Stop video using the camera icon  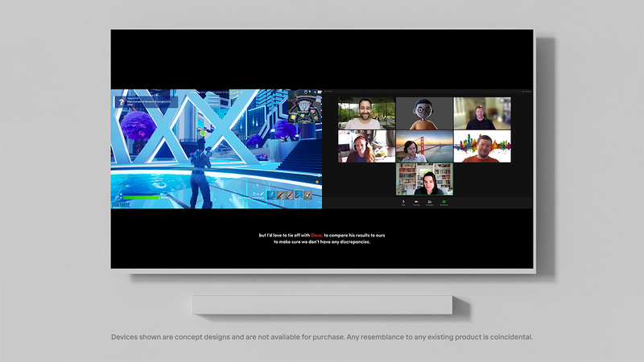pyautogui.click(x=416, y=203)
